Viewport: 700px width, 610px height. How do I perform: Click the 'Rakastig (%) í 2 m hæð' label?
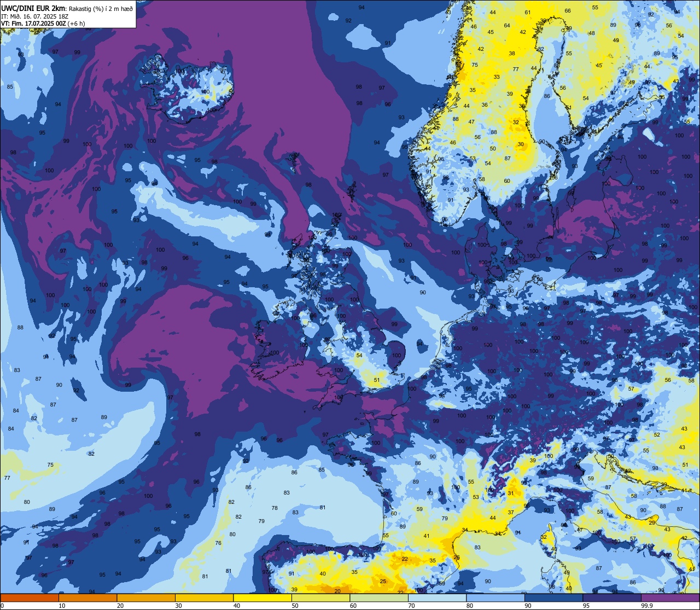click(101, 9)
